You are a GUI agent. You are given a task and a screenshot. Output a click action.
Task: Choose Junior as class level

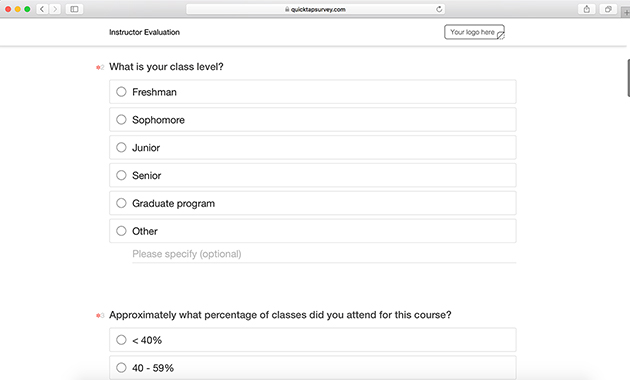[x=313, y=147]
